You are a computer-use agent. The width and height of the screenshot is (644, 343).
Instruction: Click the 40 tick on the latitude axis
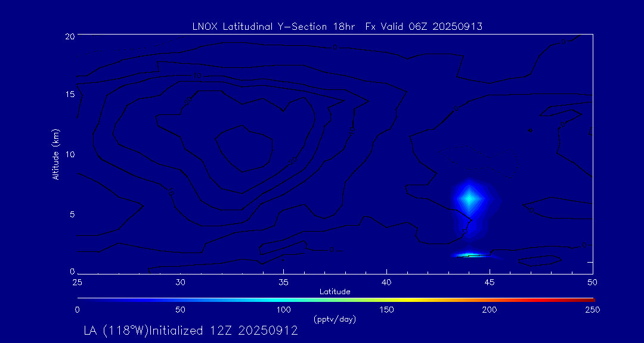click(386, 281)
